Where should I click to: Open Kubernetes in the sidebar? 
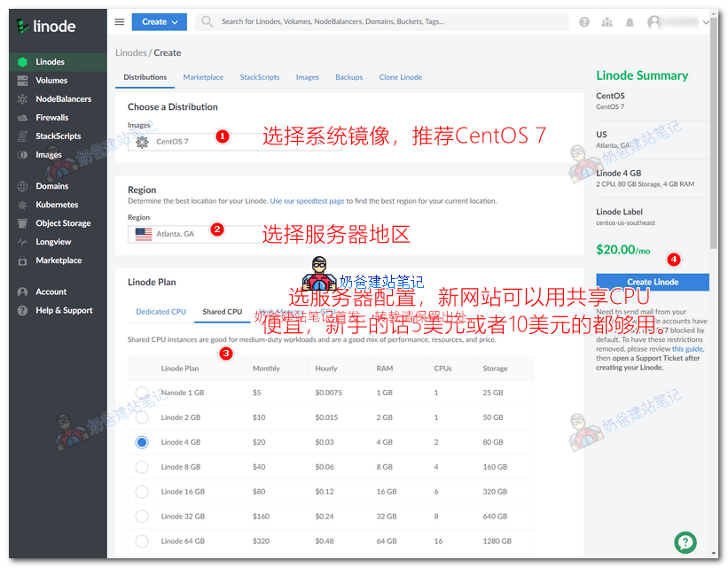57,205
